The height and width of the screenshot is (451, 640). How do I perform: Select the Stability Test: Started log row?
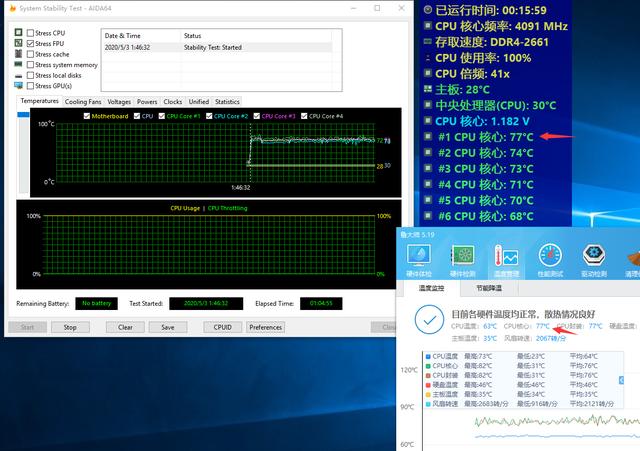coord(218,47)
